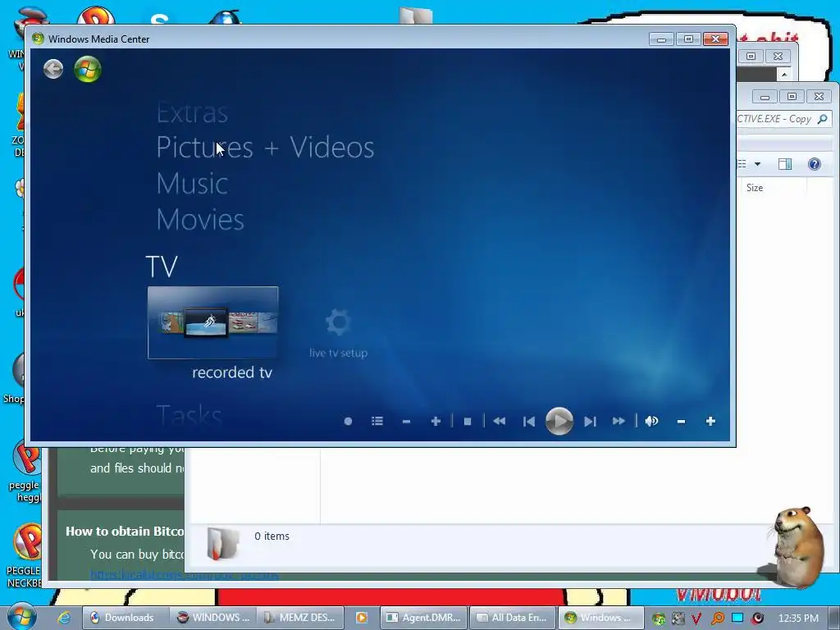Click the 0 items status text

[272, 536]
